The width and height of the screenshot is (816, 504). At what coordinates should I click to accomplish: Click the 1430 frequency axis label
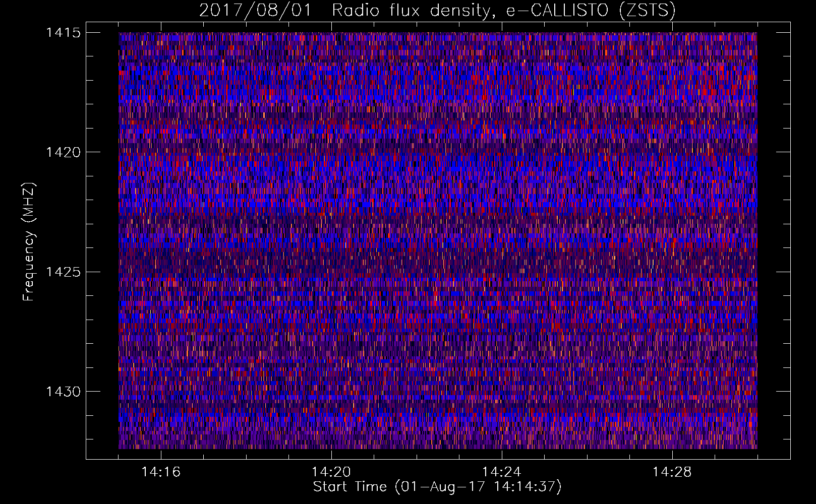63,392
